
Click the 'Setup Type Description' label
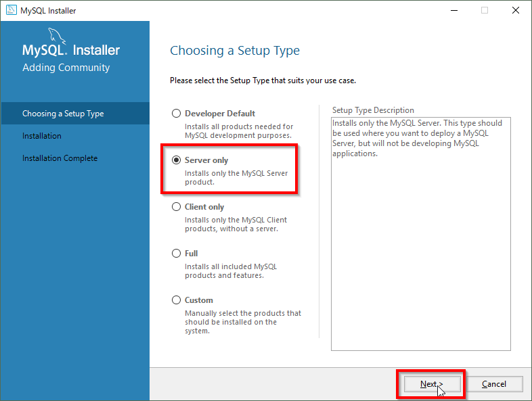click(373, 110)
